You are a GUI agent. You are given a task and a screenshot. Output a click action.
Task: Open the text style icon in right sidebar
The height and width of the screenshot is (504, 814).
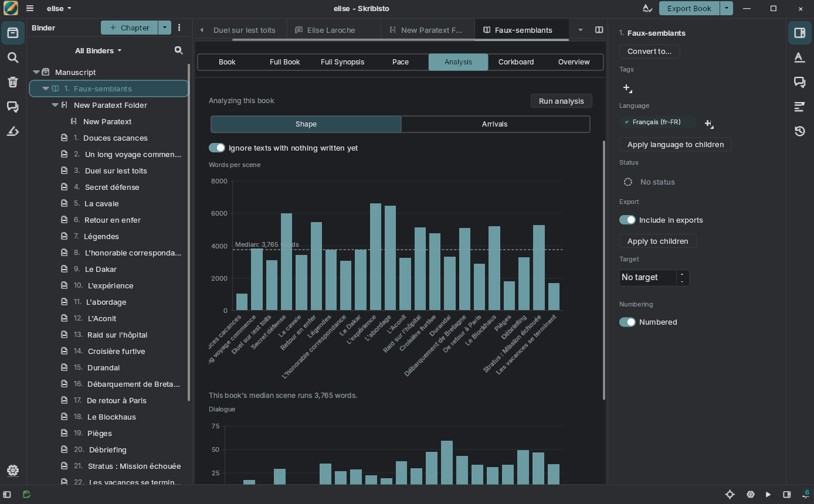pos(799,57)
